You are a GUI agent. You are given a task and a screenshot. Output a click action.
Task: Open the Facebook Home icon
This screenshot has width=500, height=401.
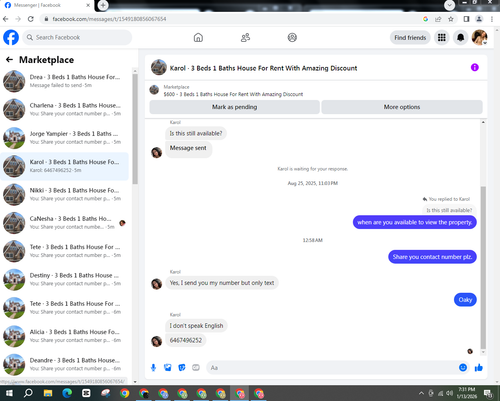(198, 37)
